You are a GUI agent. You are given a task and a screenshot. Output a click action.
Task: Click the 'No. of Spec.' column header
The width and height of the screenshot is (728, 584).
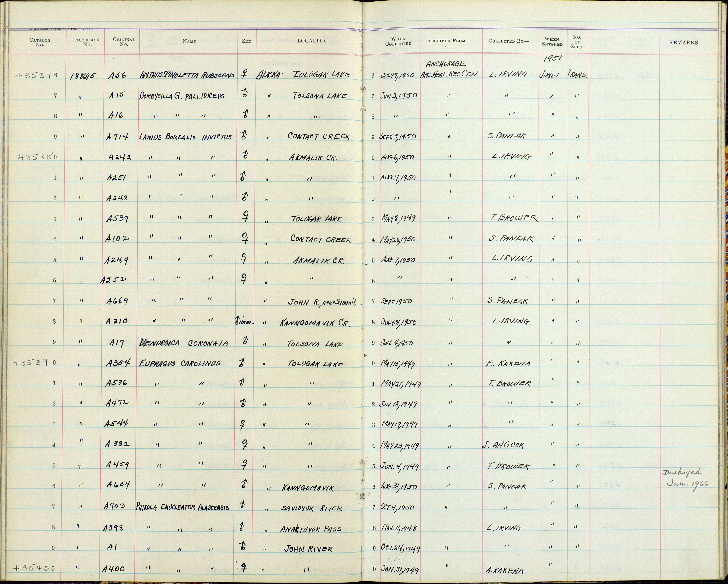tap(577, 42)
